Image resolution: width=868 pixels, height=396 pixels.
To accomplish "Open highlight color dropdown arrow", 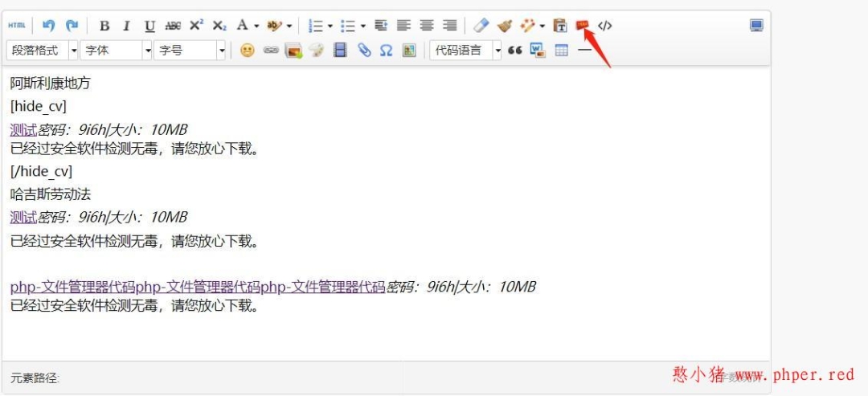I will [289, 26].
